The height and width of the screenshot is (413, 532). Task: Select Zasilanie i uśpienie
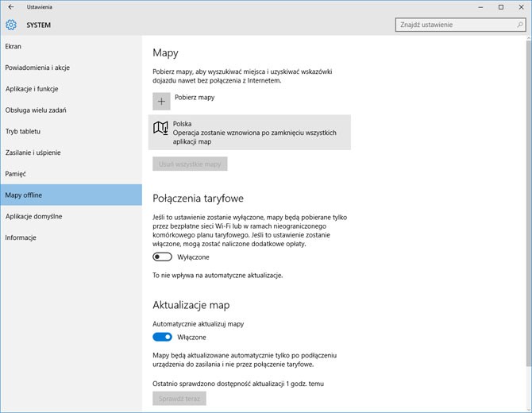pyautogui.click(x=71, y=152)
